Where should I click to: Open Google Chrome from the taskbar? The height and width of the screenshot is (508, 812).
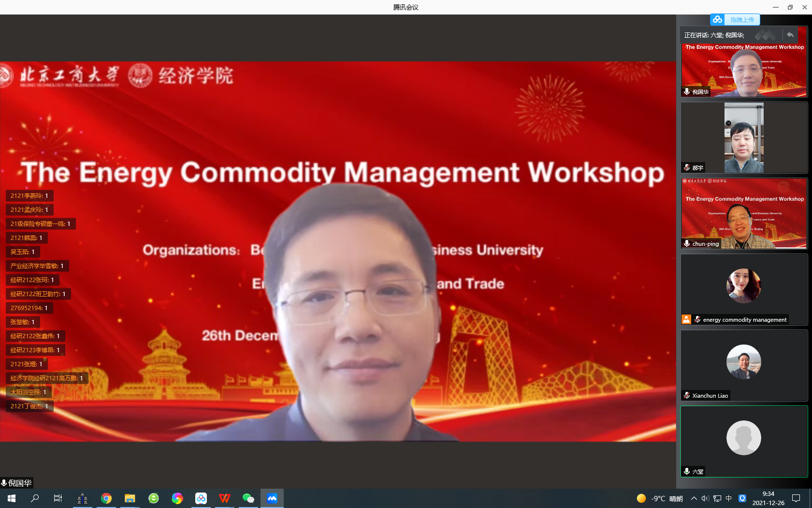pos(106,498)
